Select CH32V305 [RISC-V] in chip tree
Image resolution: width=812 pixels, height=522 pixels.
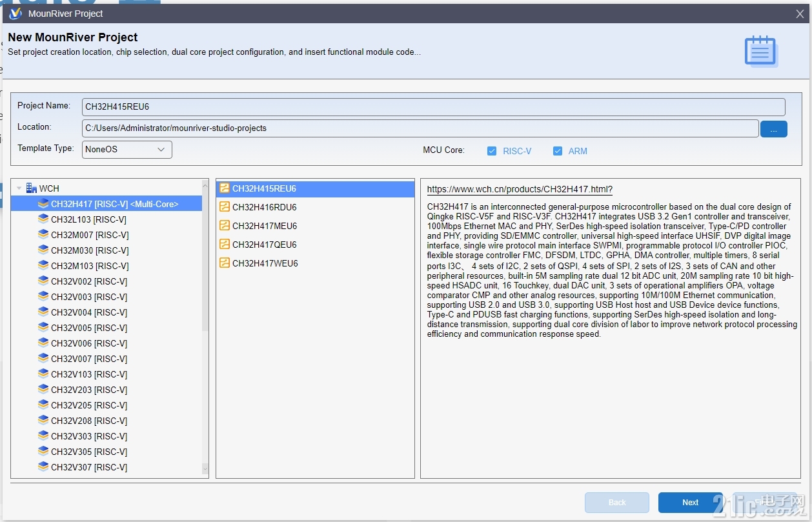tap(89, 452)
